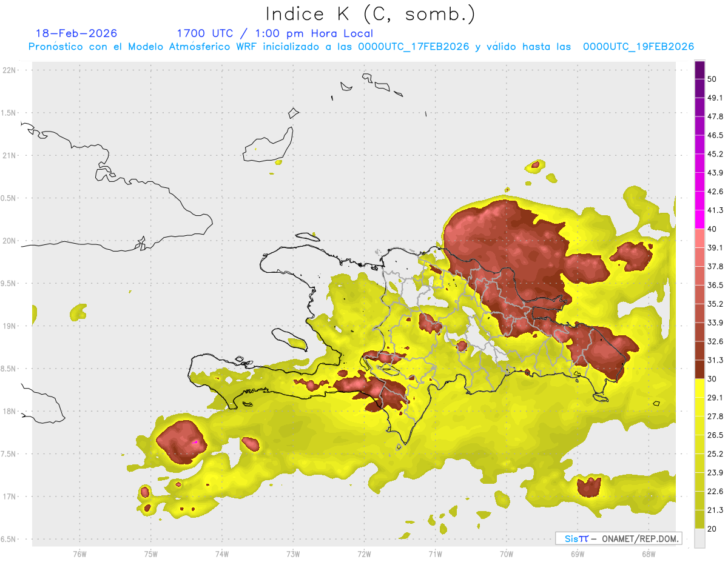Click the colorbar label "35.2"
Screen dimensions: 728x562
[x=715, y=304]
